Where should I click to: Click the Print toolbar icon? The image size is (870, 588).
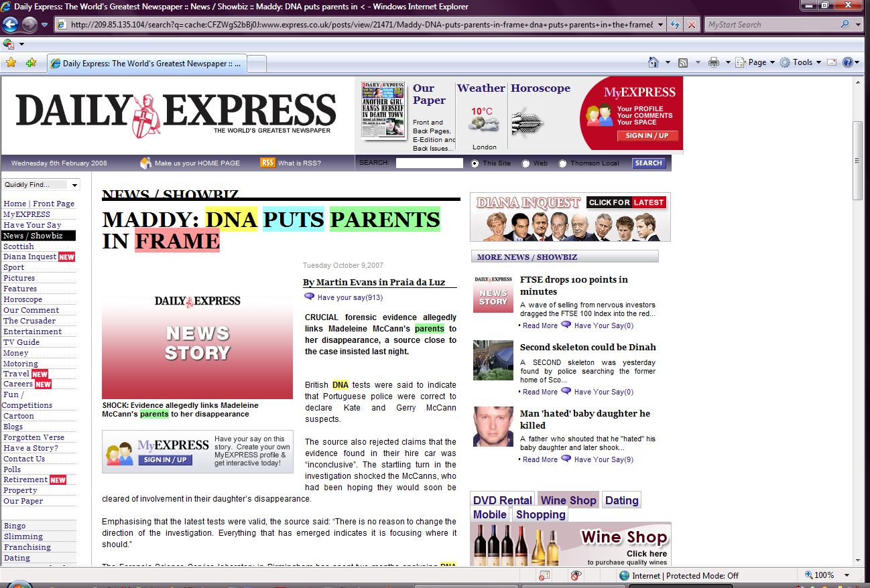714,62
